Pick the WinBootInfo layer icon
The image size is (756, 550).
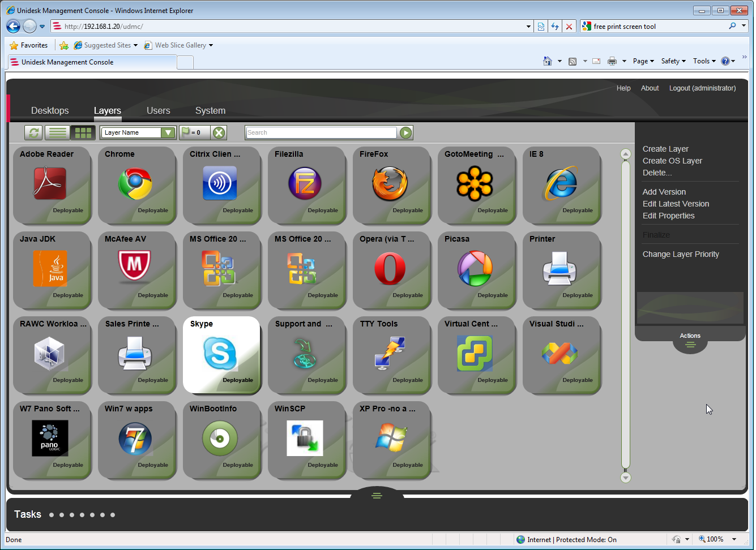pyautogui.click(x=220, y=438)
